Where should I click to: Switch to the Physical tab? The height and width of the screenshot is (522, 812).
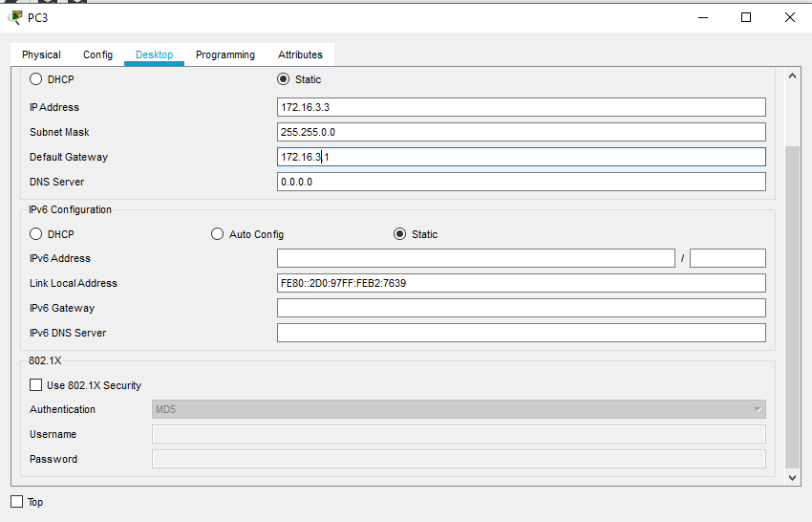point(41,54)
